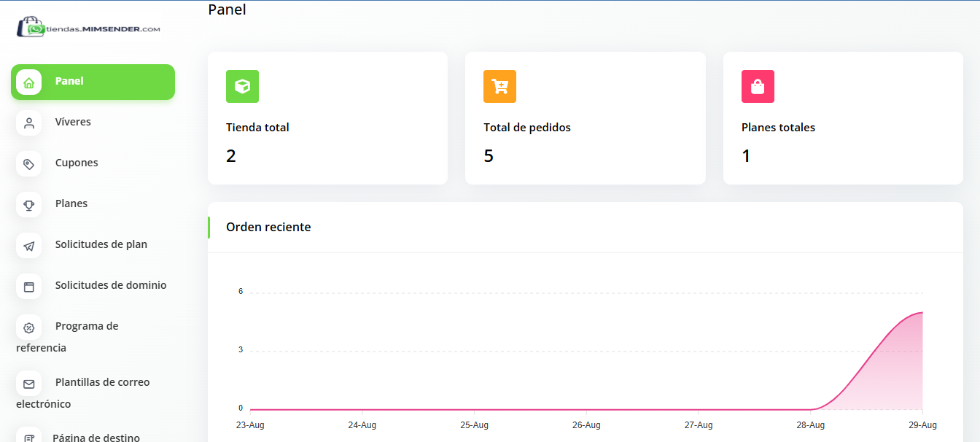980x442 pixels.
Task: Open Solicitudes de dominio page
Action: click(x=111, y=285)
